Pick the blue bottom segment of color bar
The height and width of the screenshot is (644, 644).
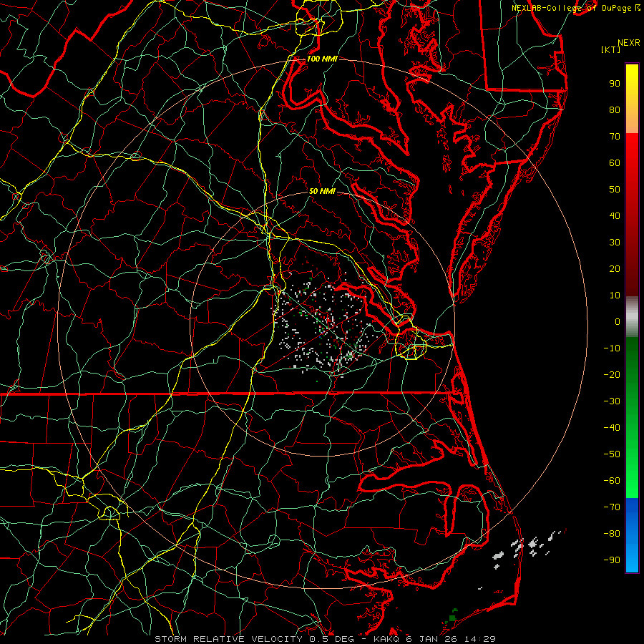pyautogui.click(x=632, y=535)
